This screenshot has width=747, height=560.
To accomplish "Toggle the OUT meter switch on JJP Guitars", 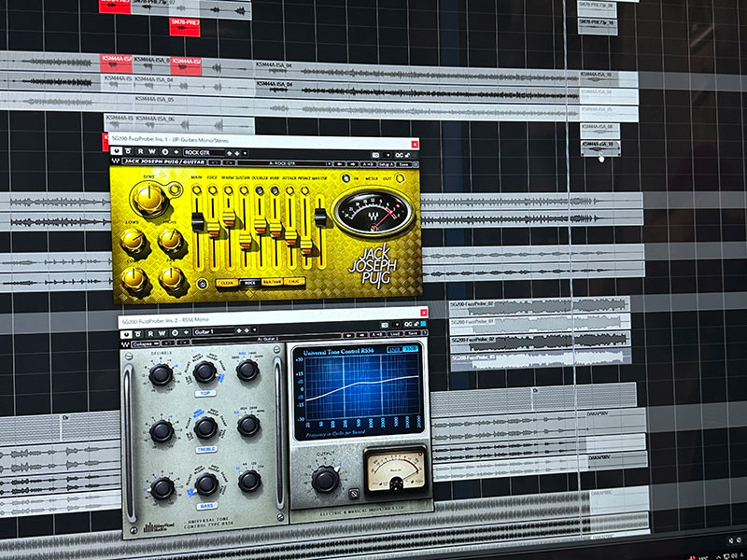I will point(400,178).
